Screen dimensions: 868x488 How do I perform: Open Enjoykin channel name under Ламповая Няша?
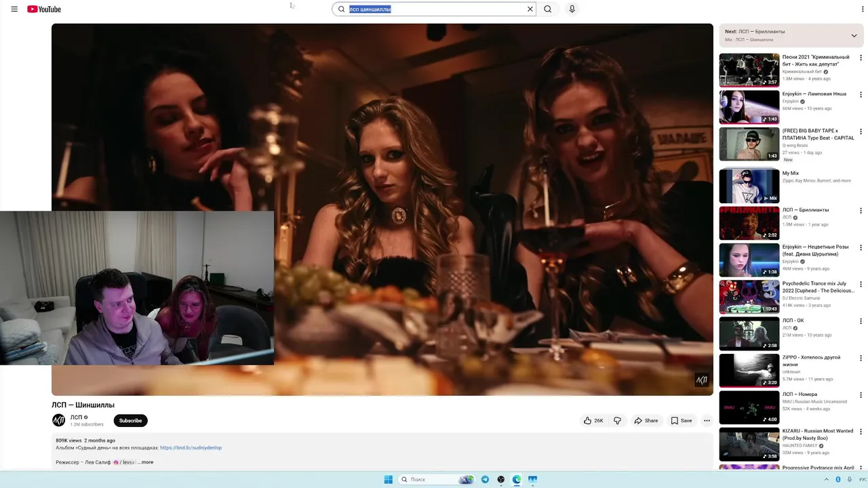(791, 101)
